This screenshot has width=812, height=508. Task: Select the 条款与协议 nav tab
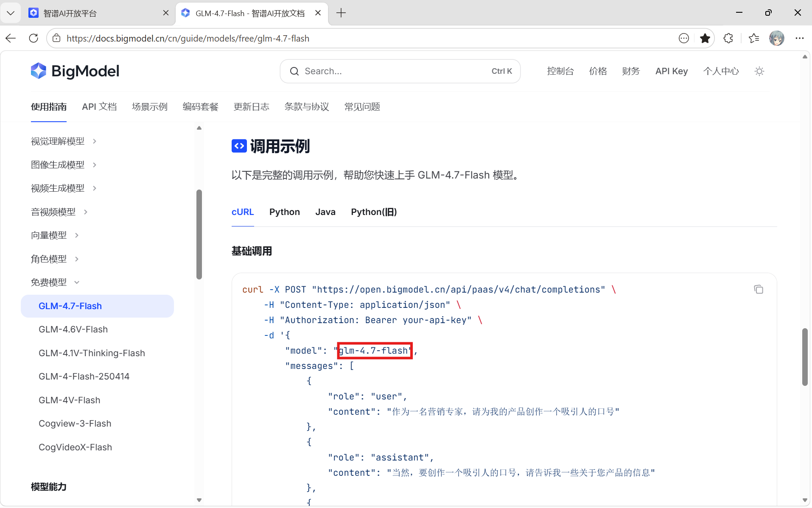tap(307, 107)
